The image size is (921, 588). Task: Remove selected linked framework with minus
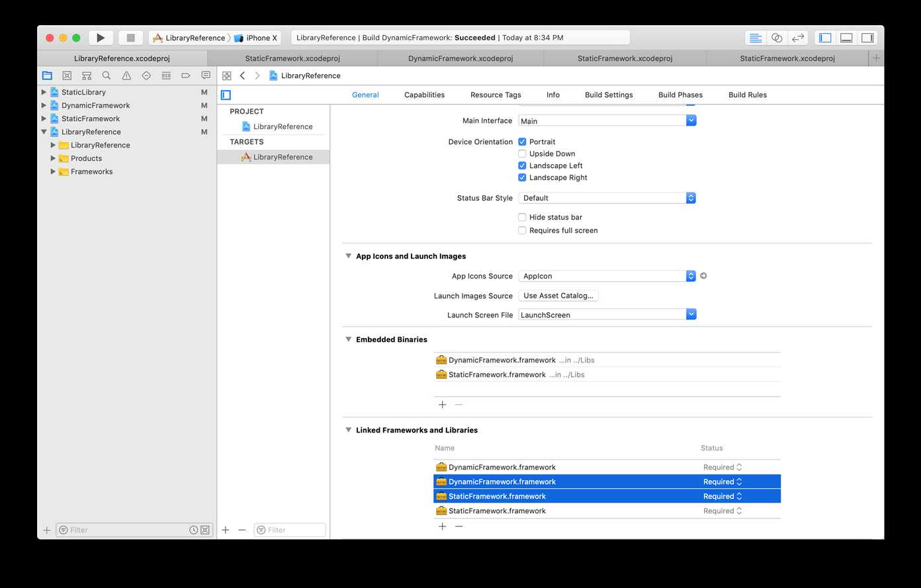(459, 526)
